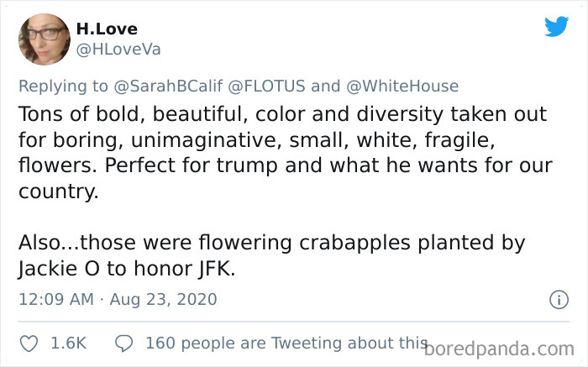The width and height of the screenshot is (588, 367).
Task: Click the Twitter bird logo
Action: (556, 26)
